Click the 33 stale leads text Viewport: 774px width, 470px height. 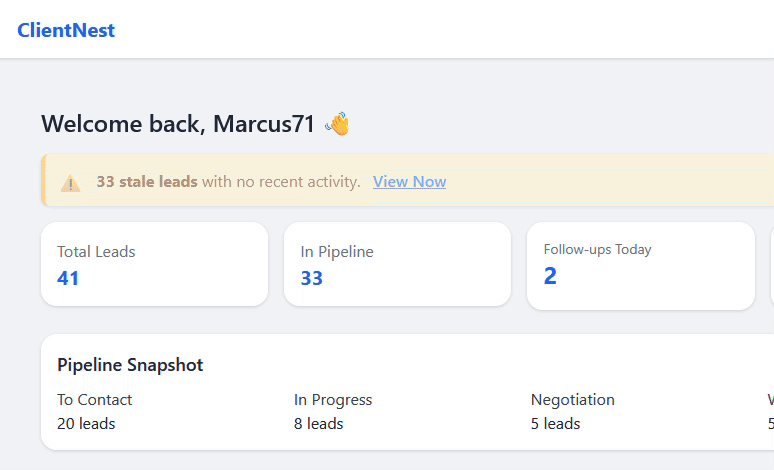point(147,182)
